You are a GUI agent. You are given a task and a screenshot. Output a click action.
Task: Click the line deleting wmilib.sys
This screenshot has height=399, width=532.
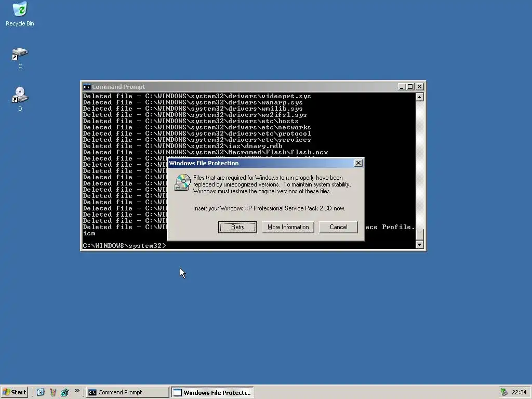[x=193, y=109]
